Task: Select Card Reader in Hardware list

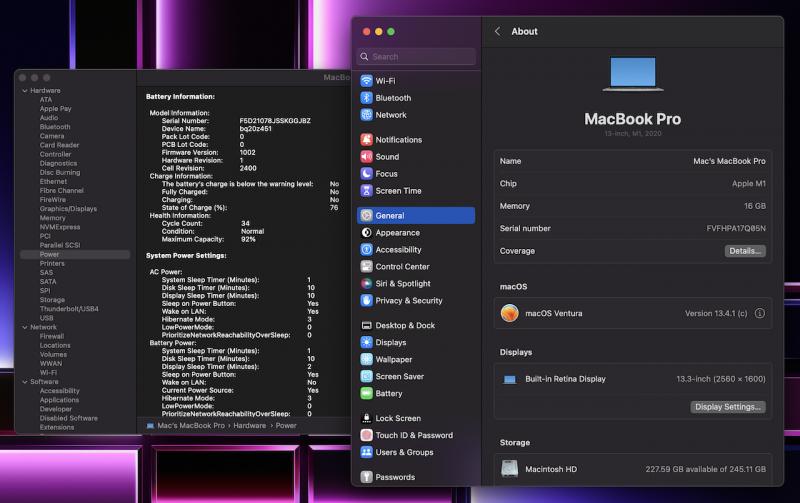Action: click(x=59, y=145)
